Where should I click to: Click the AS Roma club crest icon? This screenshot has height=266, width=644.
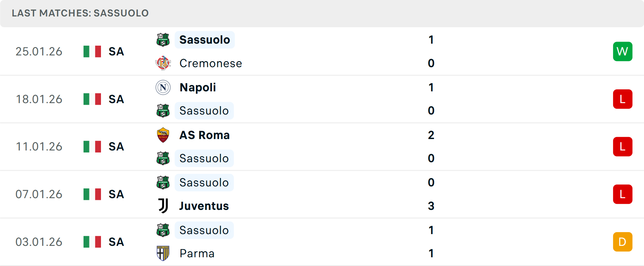(x=163, y=135)
